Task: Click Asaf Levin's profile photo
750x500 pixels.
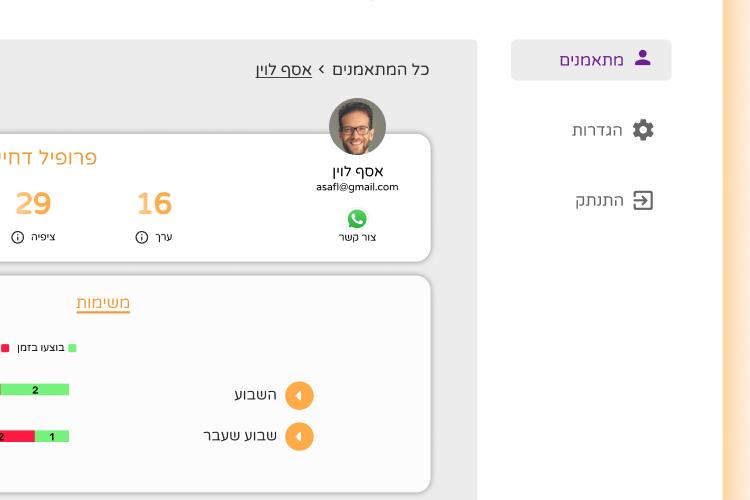Action: pos(357,126)
